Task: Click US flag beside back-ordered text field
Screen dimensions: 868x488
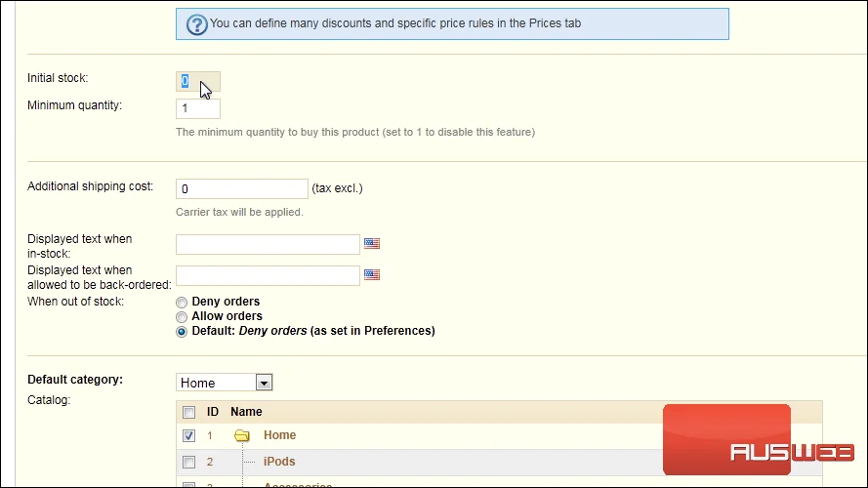Action: tap(372, 274)
